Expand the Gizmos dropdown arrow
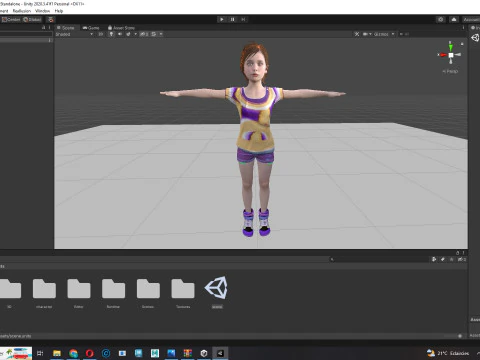Viewport: 480px width, 360px height. tap(393, 34)
